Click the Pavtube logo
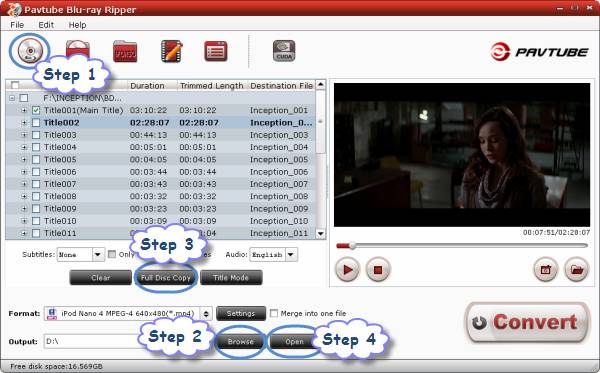This screenshot has width=600, height=373. point(539,52)
